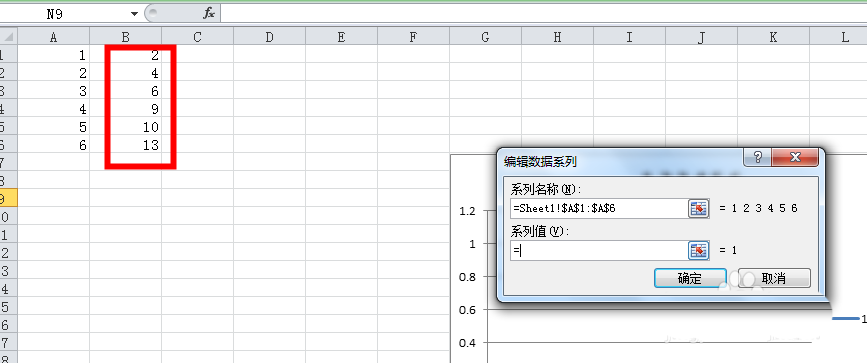Select cell B3 containing 6
The height and width of the screenshot is (363, 867).
pyautogui.click(x=126, y=90)
